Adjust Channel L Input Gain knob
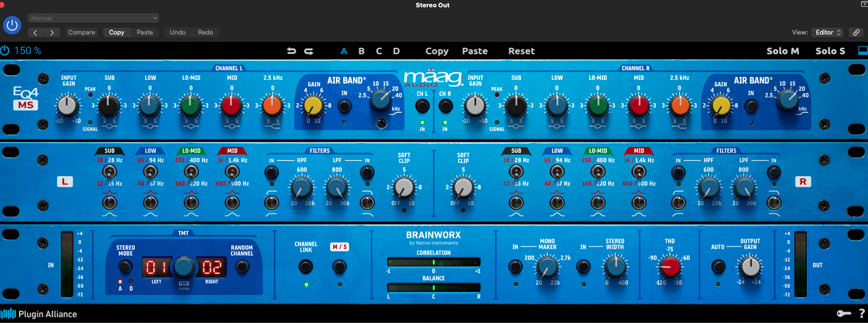Screen dimensions: 868x323 (67, 105)
